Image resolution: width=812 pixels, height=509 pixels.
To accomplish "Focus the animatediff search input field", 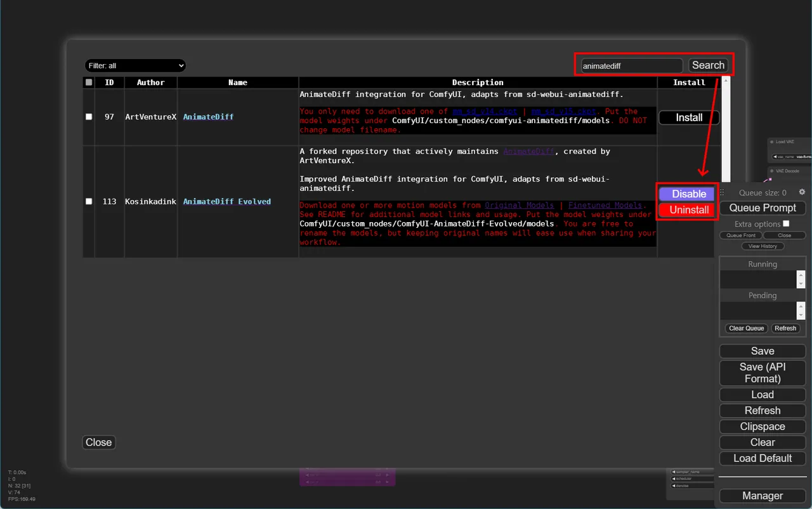I will [632, 65].
